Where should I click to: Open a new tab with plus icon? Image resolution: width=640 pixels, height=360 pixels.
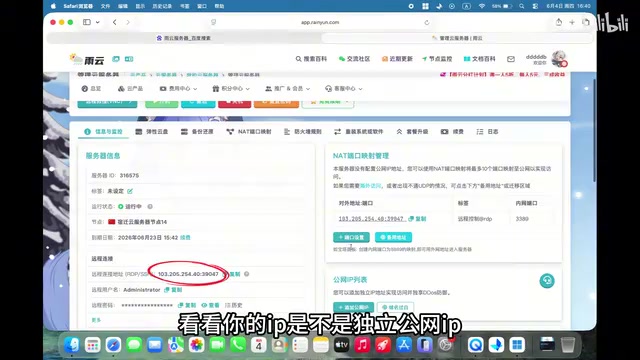[572, 22]
